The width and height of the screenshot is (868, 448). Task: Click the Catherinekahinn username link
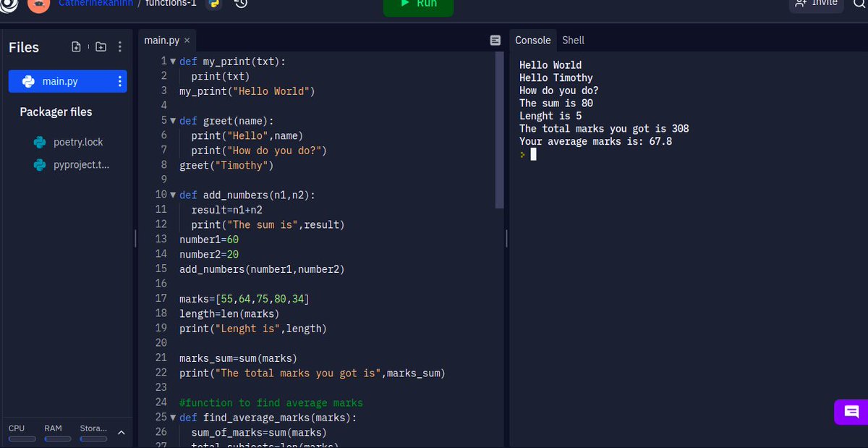95,4
